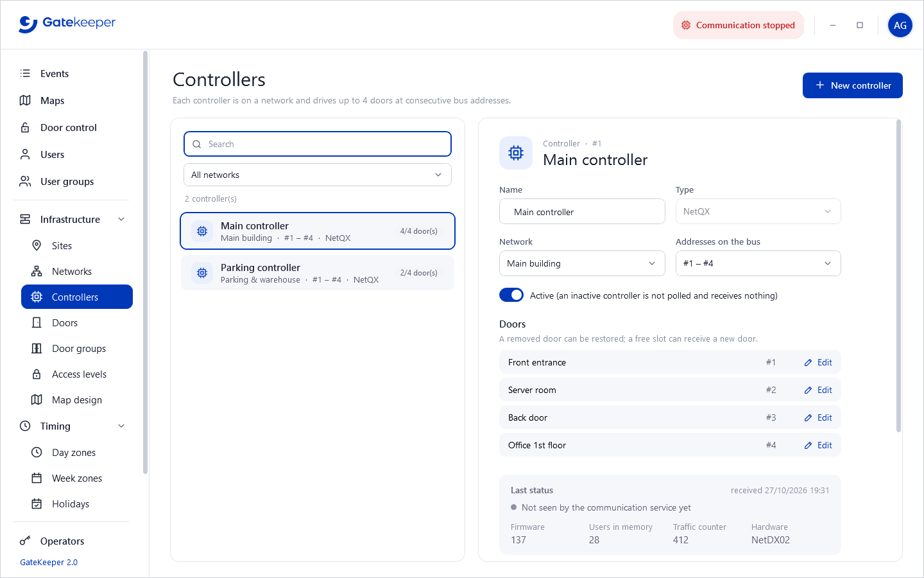This screenshot has width=924, height=578.
Task: Click the Sites pin icon
Action: coord(37,245)
